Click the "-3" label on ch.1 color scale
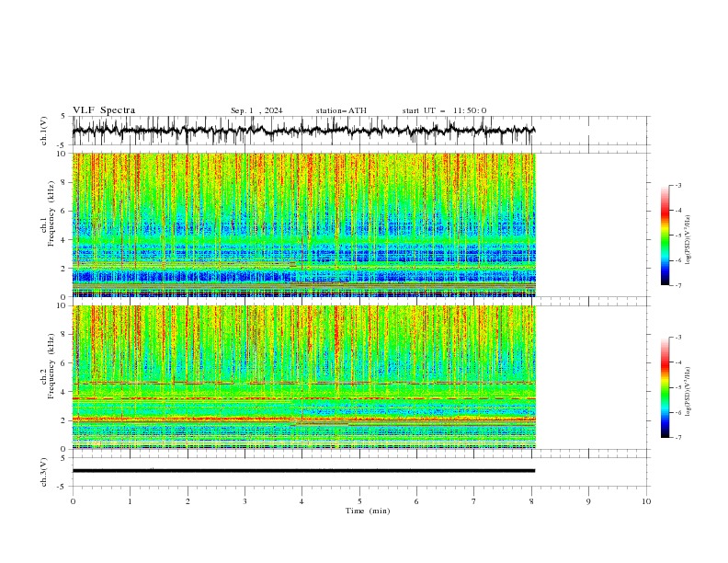The image size is (728, 563). pyautogui.click(x=677, y=185)
